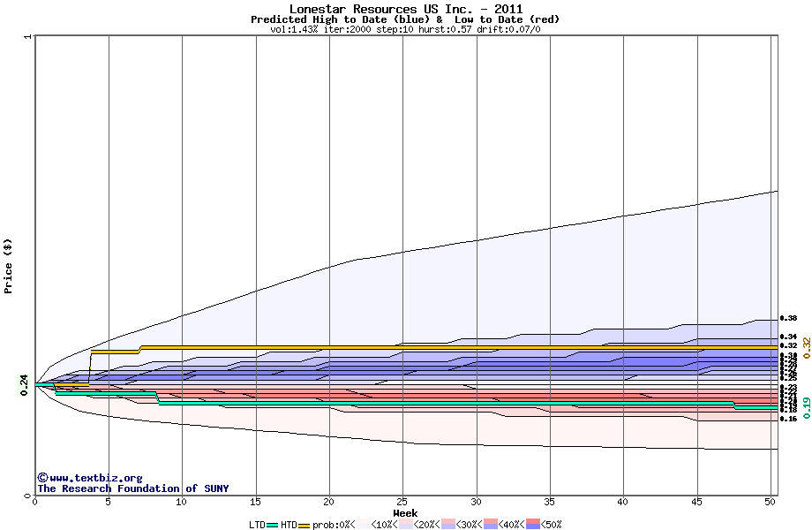The width and height of the screenshot is (812, 530).
Task: Click x-axis tick label 5
Action: tap(109, 502)
